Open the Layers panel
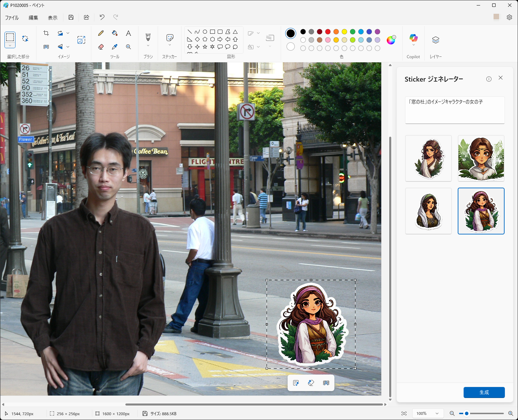518x420 pixels. coord(435,40)
